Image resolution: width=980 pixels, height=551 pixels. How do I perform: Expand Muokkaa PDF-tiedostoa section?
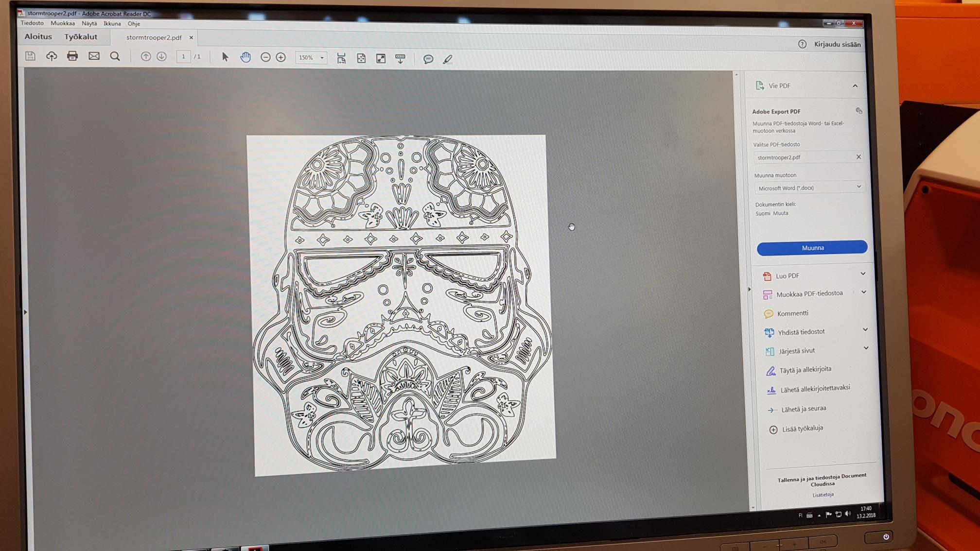[x=864, y=292]
